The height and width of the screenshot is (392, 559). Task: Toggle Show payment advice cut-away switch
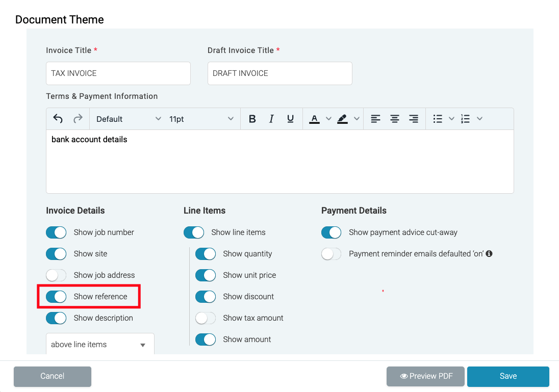[331, 232]
